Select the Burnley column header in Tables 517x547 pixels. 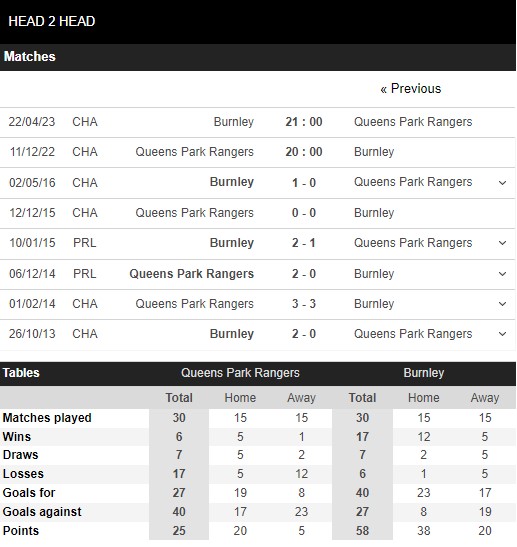coord(424,373)
